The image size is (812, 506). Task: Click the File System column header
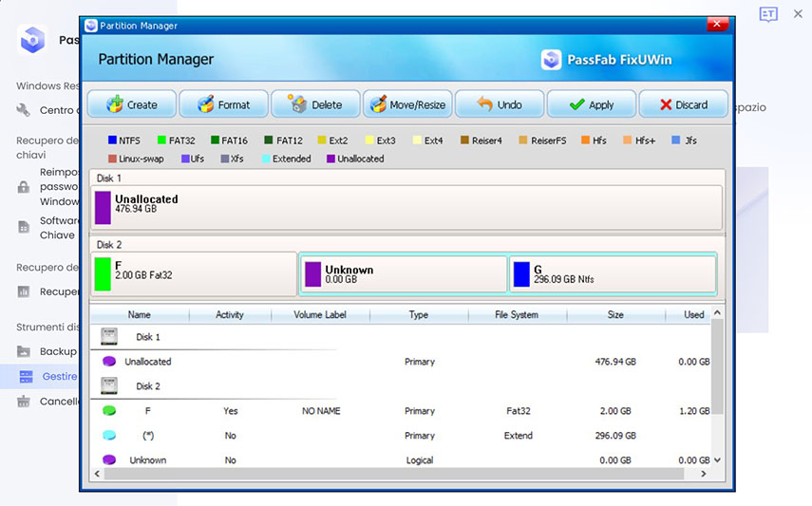click(x=516, y=315)
